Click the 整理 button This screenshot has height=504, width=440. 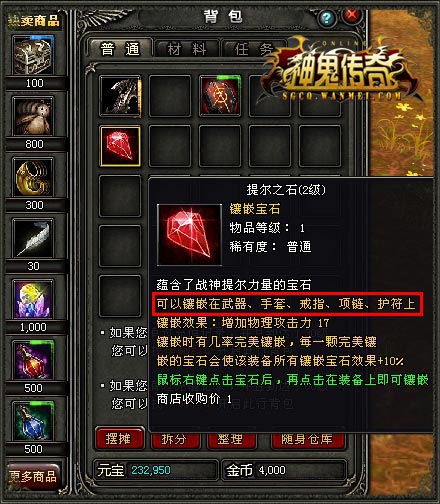231,440
